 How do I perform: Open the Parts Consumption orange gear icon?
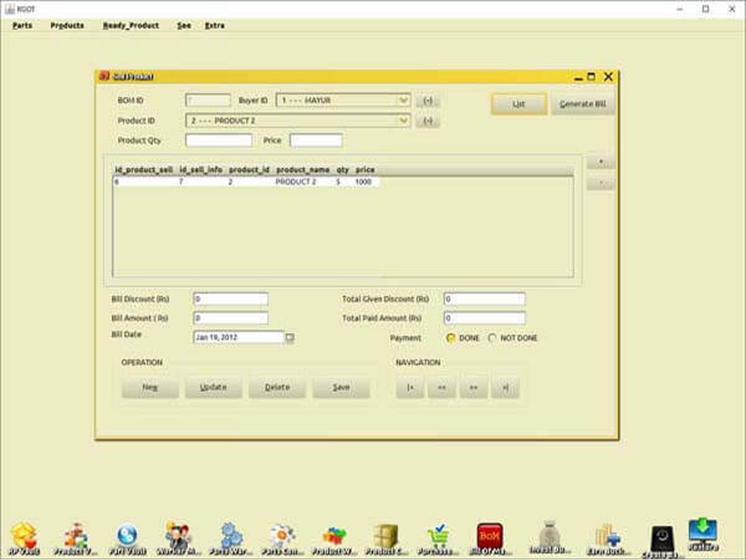coord(282,539)
